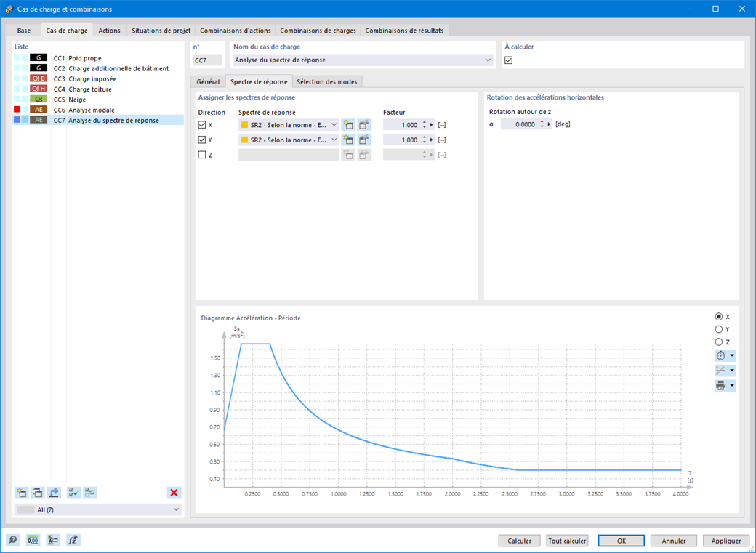Viewport: 756px width, 553px height.
Task: Open the arrow menu of the X factor field
Action: pyautogui.click(x=432, y=125)
